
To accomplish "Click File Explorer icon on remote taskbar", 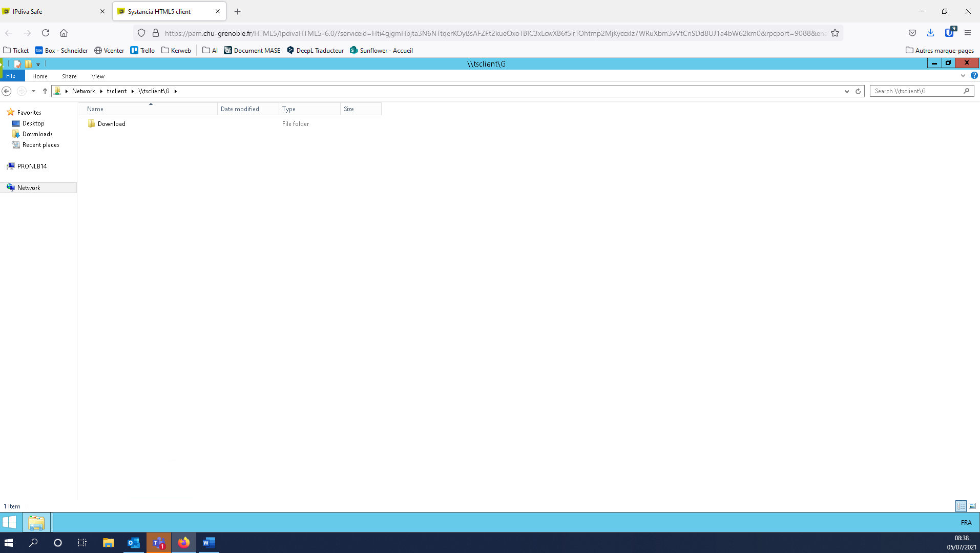I will point(36,522).
